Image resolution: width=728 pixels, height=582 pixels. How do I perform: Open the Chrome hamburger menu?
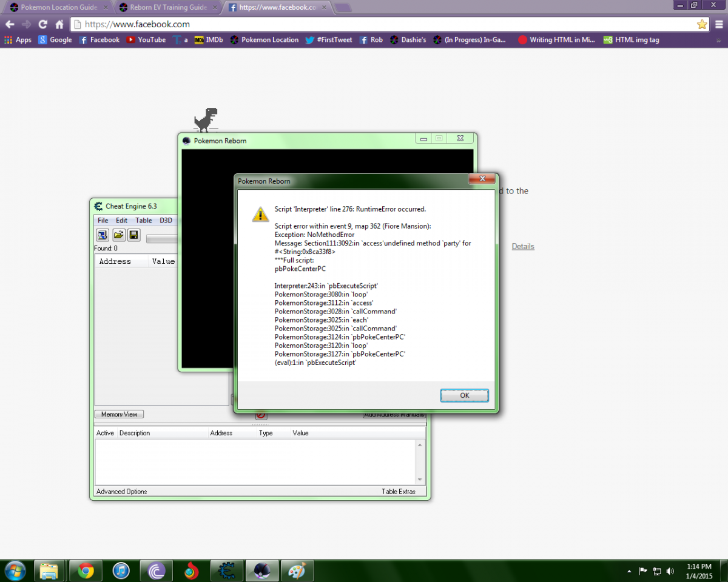pyautogui.click(x=718, y=24)
